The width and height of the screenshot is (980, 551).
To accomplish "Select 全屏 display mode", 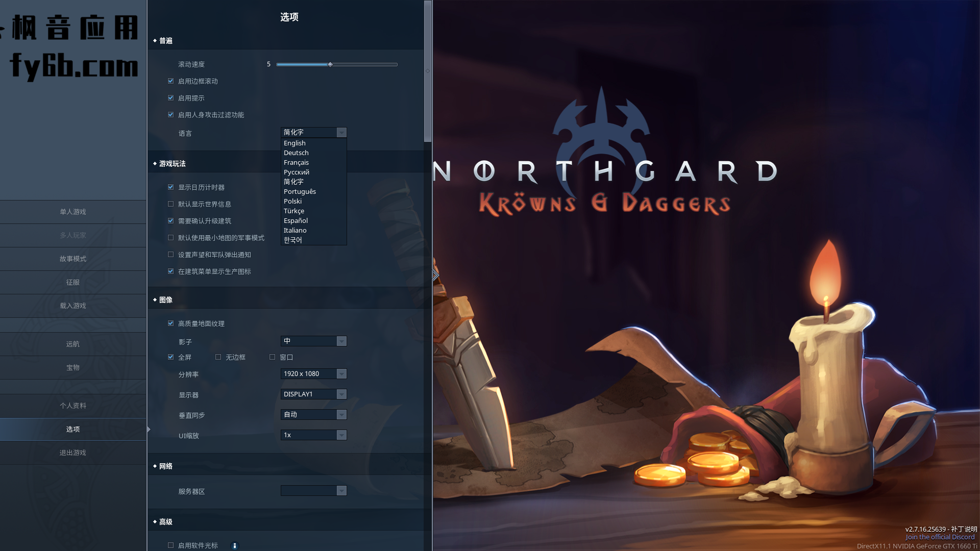I will [x=171, y=357].
